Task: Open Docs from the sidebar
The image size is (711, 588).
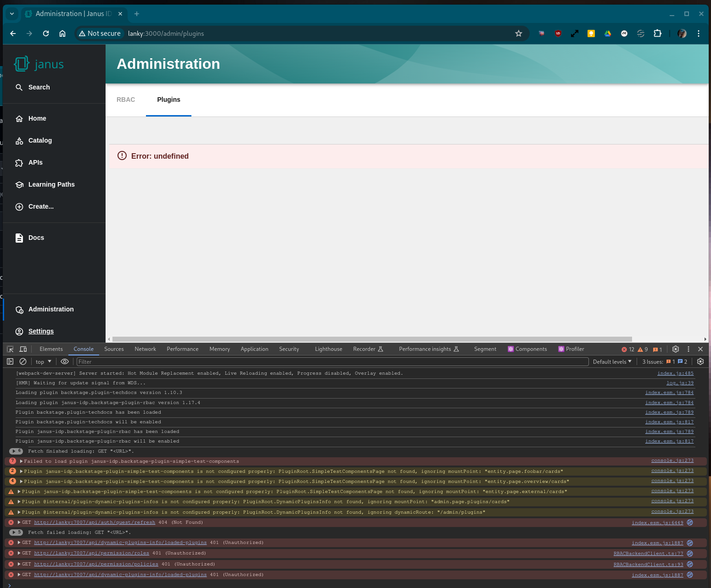Action: tap(30, 238)
